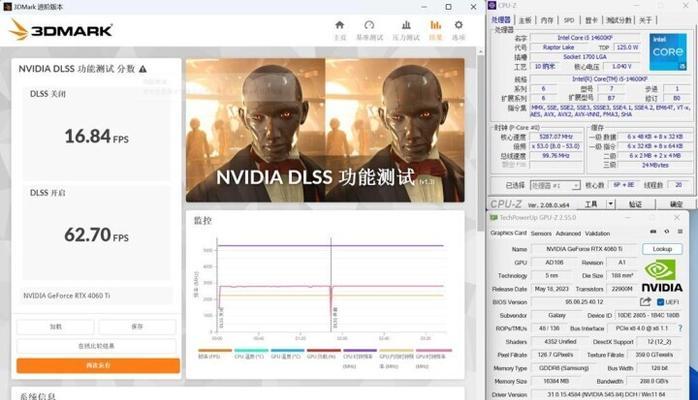Switch to the SPD tab in CPU-Z
The width and height of the screenshot is (698, 400).
[569, 20]
